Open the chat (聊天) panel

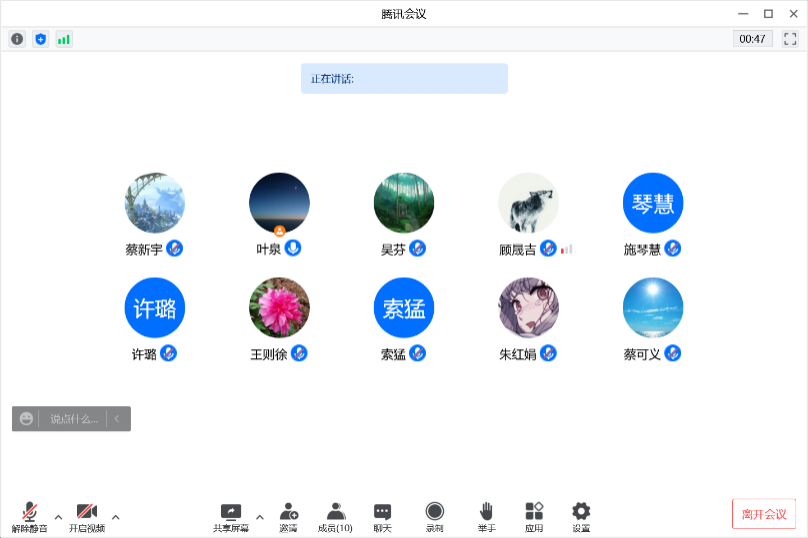382,516
